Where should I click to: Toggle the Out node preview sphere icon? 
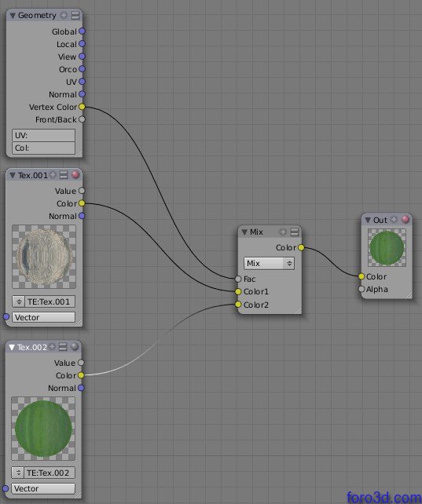(x=405, y=220)
